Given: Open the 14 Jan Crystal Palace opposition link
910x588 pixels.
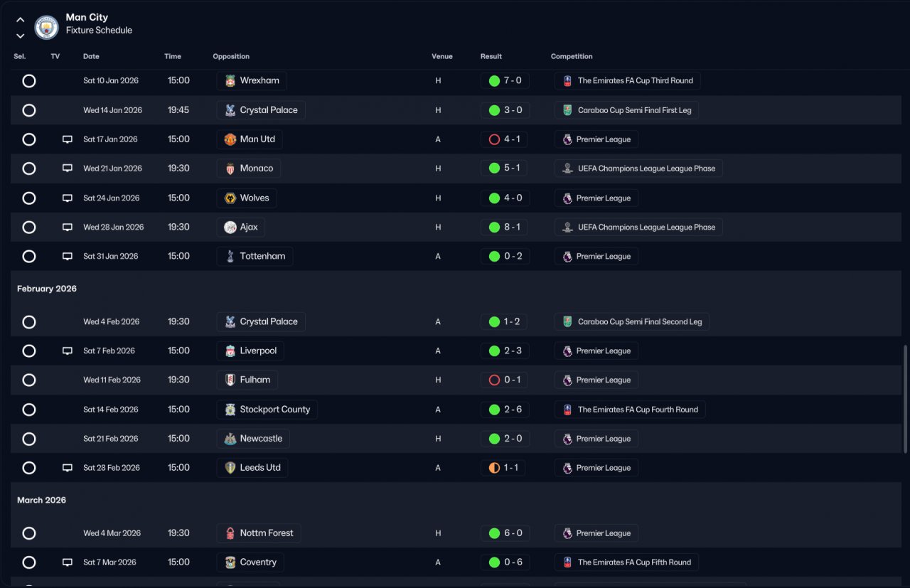Looking at the screenshot, I should (x=261, y=110).
